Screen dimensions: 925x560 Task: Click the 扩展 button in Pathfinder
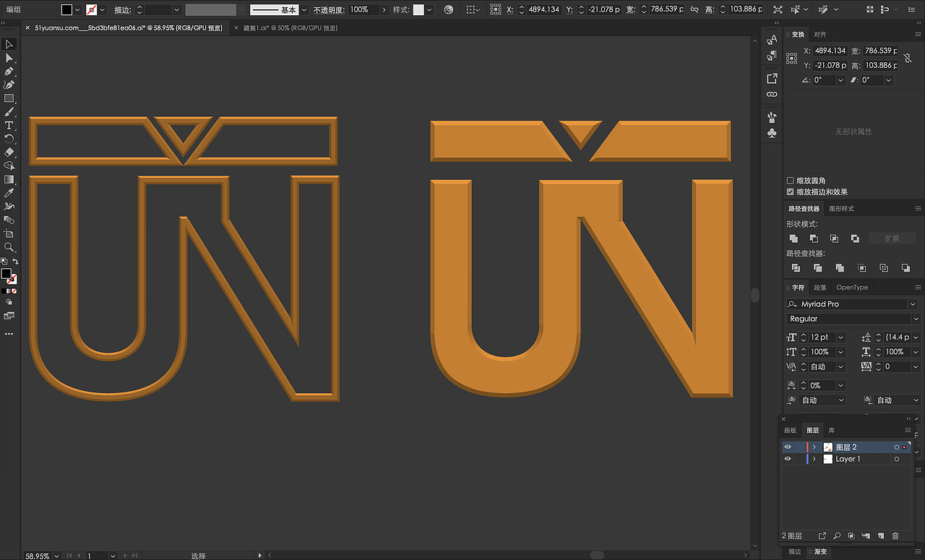[892, 238]
